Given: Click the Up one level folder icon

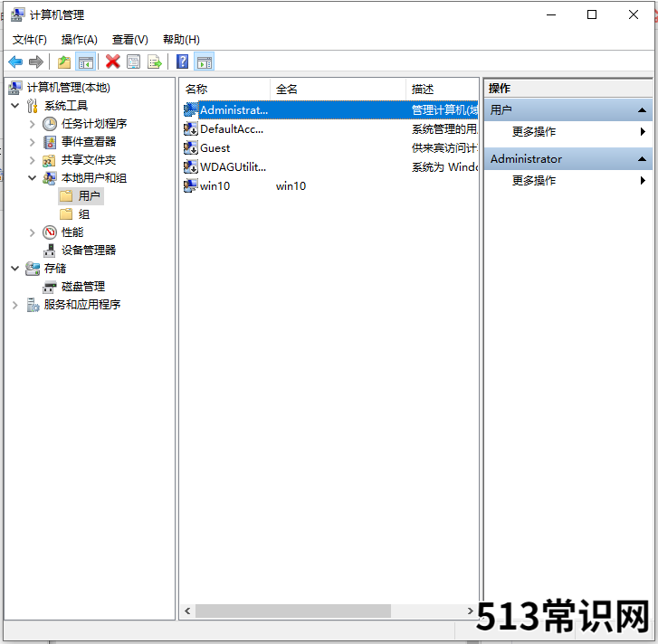Looking at the screenshot, I should 64,62.
